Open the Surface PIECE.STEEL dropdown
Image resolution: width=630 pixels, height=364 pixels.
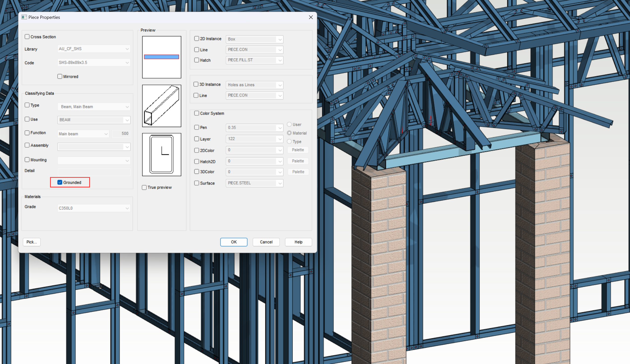[x=280, y=183]
